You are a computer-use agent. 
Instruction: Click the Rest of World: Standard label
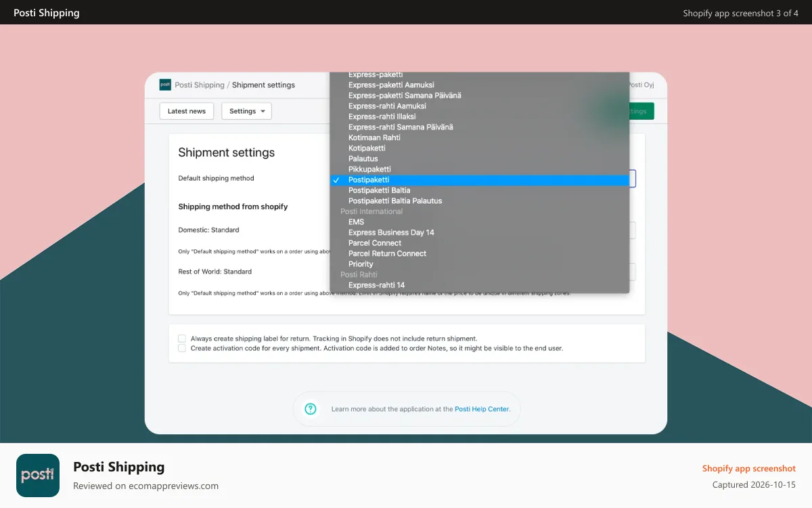click(x=215, y=272)
